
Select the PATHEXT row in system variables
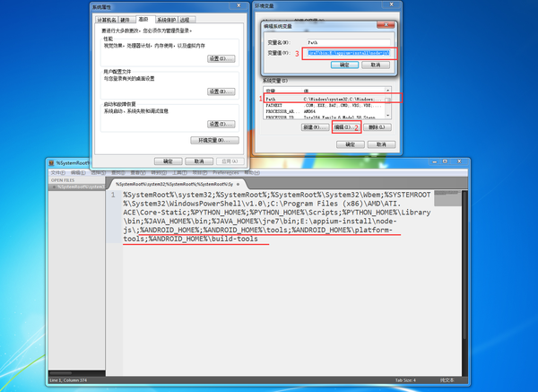click(325, 105)
